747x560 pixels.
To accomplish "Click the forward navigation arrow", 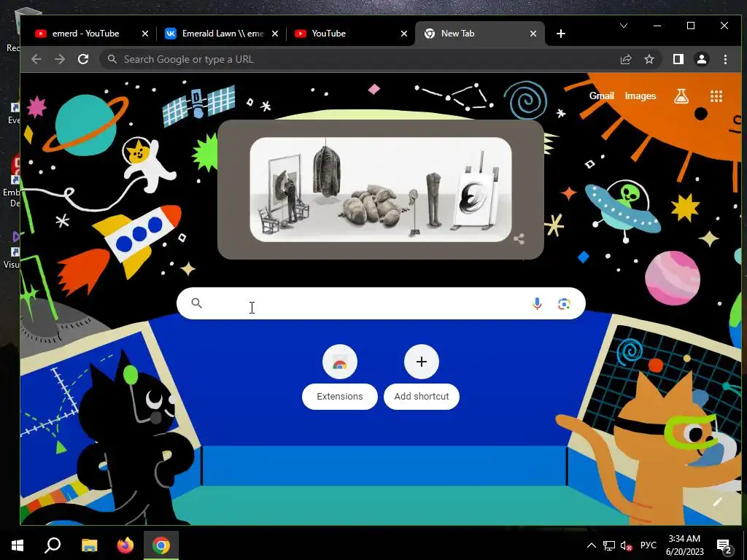I will [60, 59].
